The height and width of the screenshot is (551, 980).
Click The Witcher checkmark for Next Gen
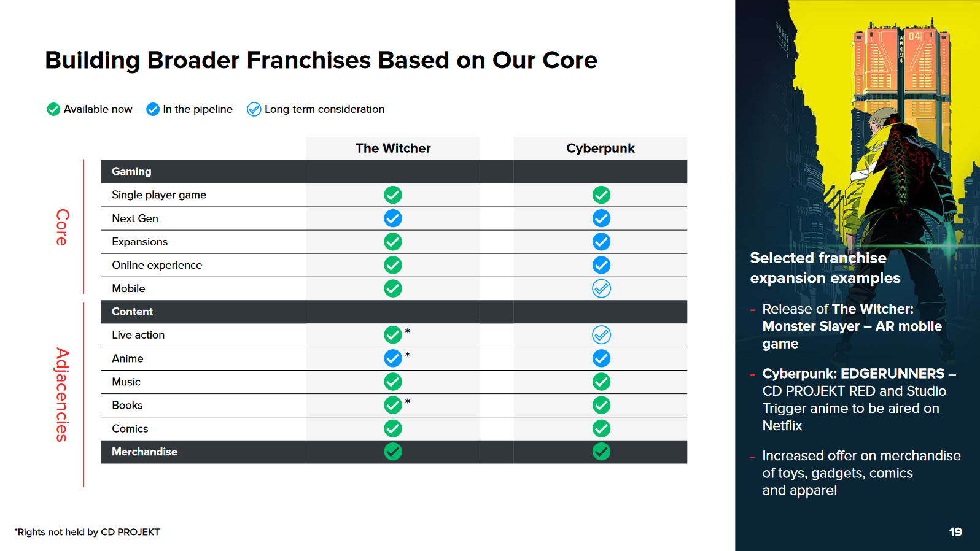(393, 218)
